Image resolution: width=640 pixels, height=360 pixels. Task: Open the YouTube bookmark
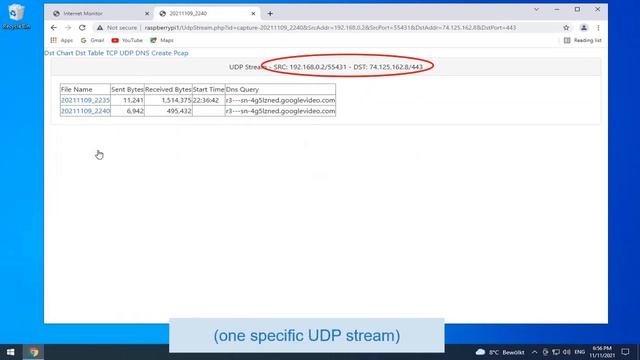tap(127, 40)
